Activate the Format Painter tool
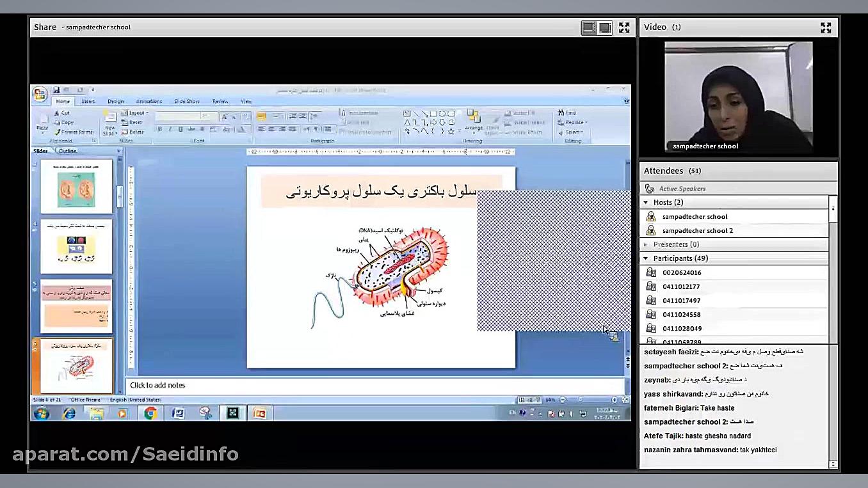Image resolution: width=868 pixels, height=488 pixels. tap(74, 132)
